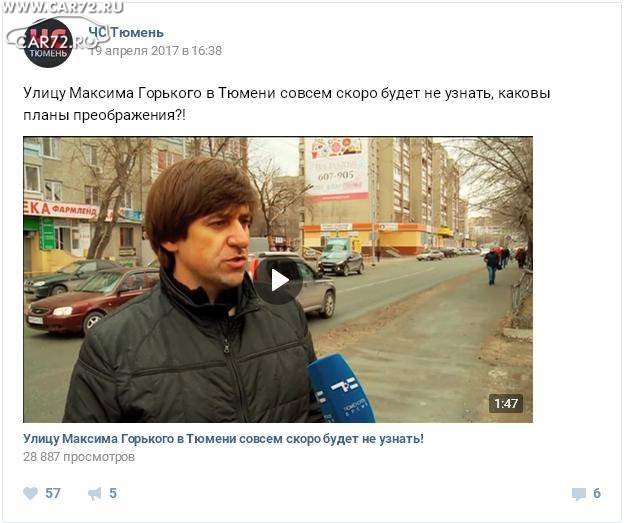Click the 1:47 duration badge on video
This screenshot has height=523, width=640.
[506, 403]
